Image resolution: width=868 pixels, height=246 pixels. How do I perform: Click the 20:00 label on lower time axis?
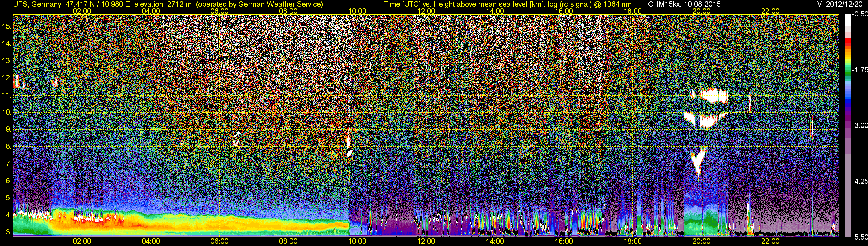pyautogui.click(x=702, y=241)
